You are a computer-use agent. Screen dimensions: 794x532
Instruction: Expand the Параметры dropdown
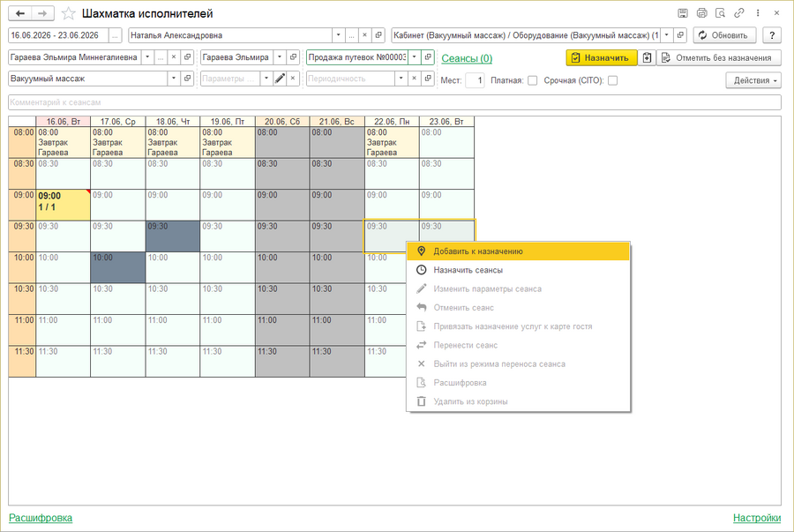[266, 79]
